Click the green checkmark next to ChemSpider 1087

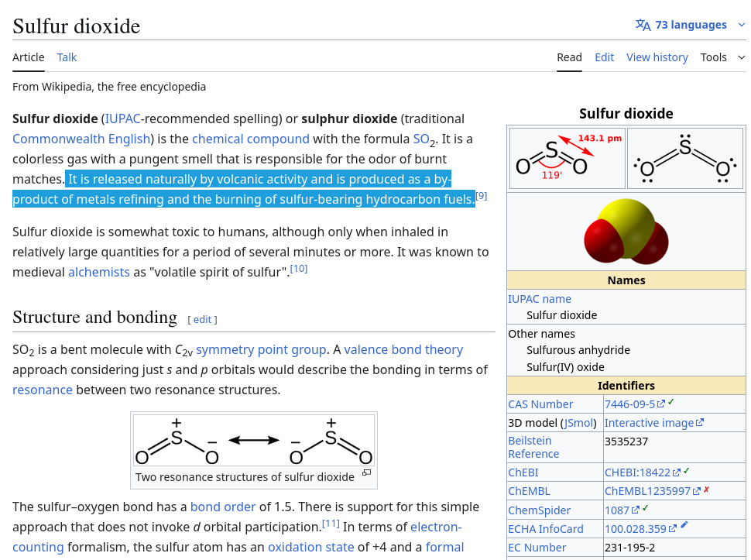[x=646, y=508]
